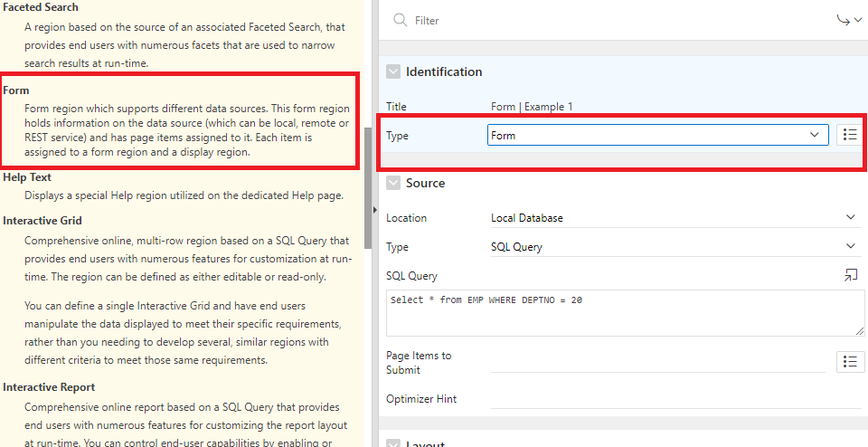
Task: Open the Location dropdown set to Local Database
Action: 674,218
